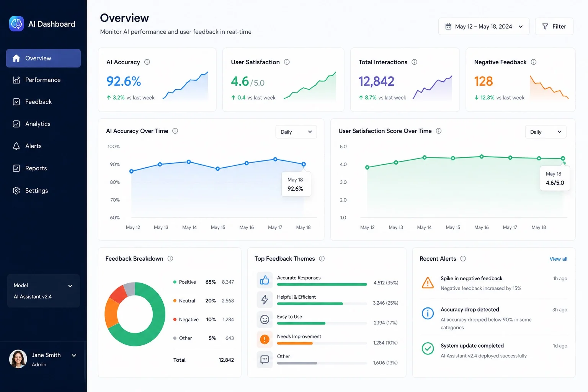This screenshot has width=588, height=392.
Task: Expand the Model AI Assistant v2.4 selector
Action: click(43, 291)
